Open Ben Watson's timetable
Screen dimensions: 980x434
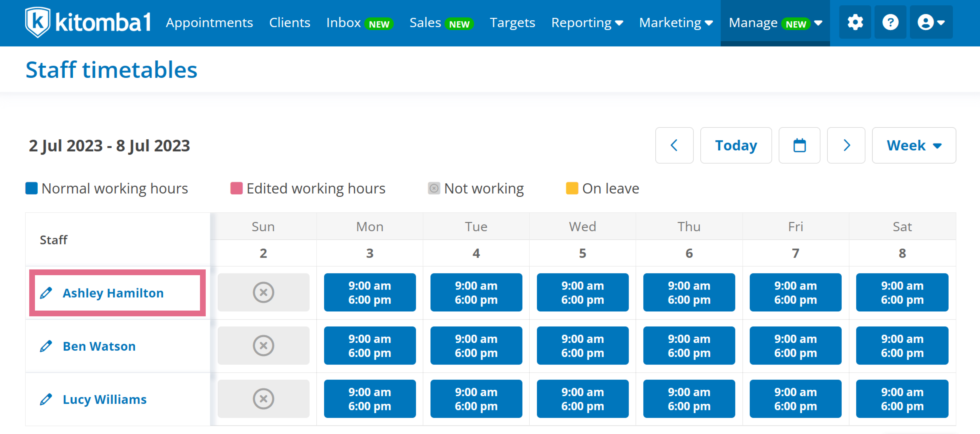point(99,346)
